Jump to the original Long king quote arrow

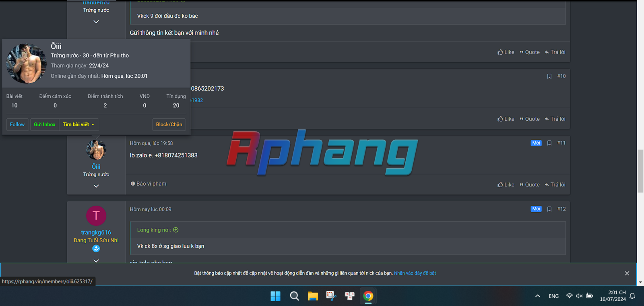click(x=176, y=230)
